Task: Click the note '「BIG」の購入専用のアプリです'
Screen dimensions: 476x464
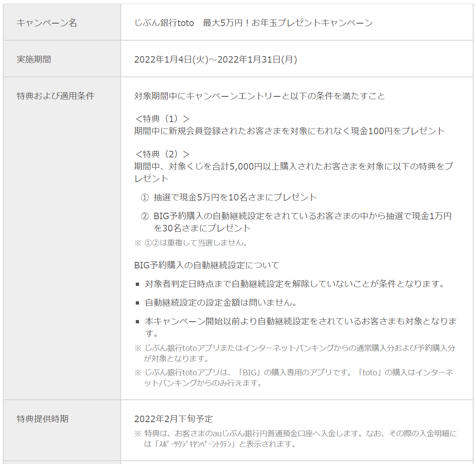Action: [x=294, y=378]
